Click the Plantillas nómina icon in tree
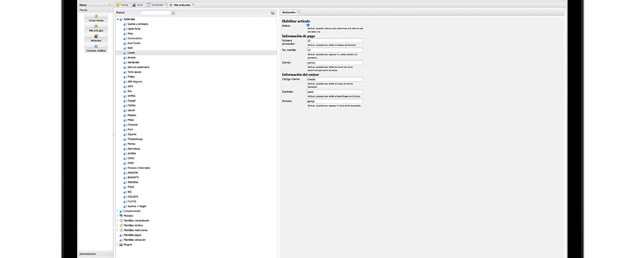Viewport: 644px width, 258px height. coord(121,225)
